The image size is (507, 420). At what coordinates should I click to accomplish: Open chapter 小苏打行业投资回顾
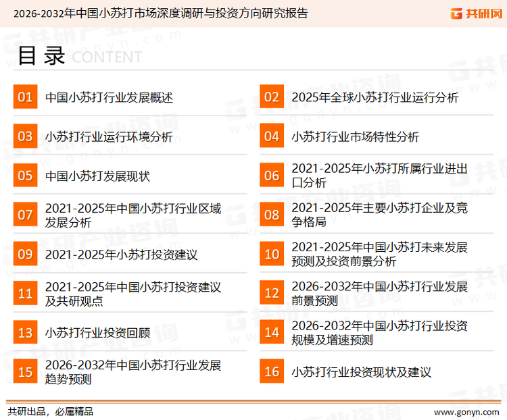pyautogui.click(x=97, y=333)
